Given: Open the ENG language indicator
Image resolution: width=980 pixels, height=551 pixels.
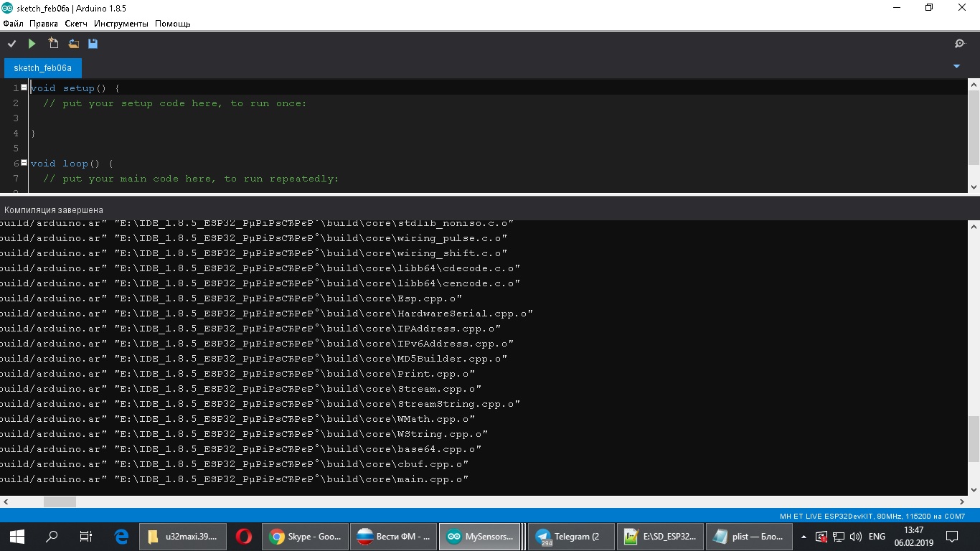Looking at the screenshot, I should tap(877, 537).
